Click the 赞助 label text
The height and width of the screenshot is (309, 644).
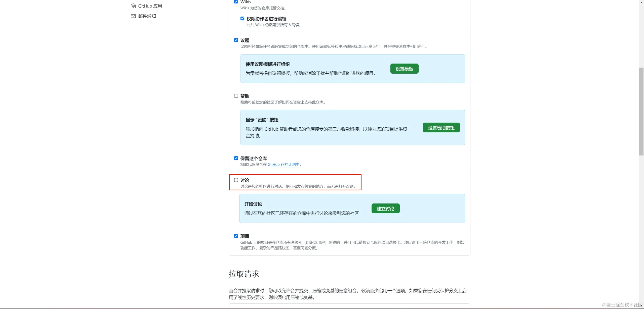(x=245, y=96)
